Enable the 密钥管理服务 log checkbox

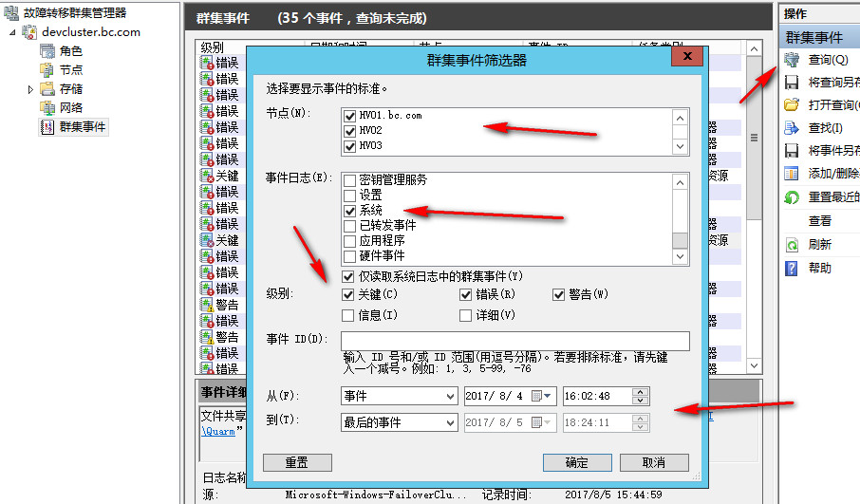tap(349, 180)
